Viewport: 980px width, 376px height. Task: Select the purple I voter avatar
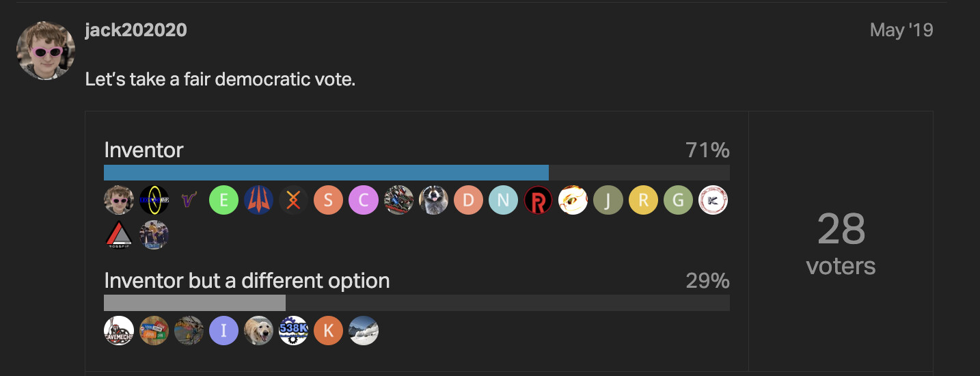[223, 330]
